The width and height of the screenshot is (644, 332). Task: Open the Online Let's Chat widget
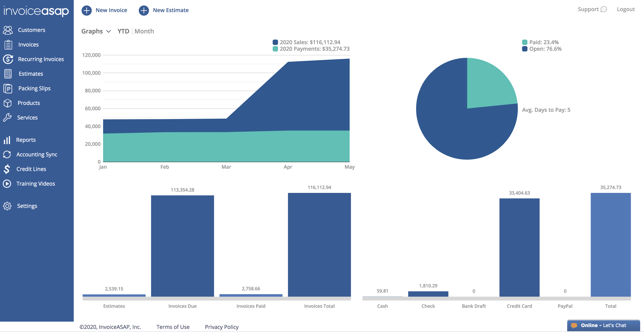[603, 325]
